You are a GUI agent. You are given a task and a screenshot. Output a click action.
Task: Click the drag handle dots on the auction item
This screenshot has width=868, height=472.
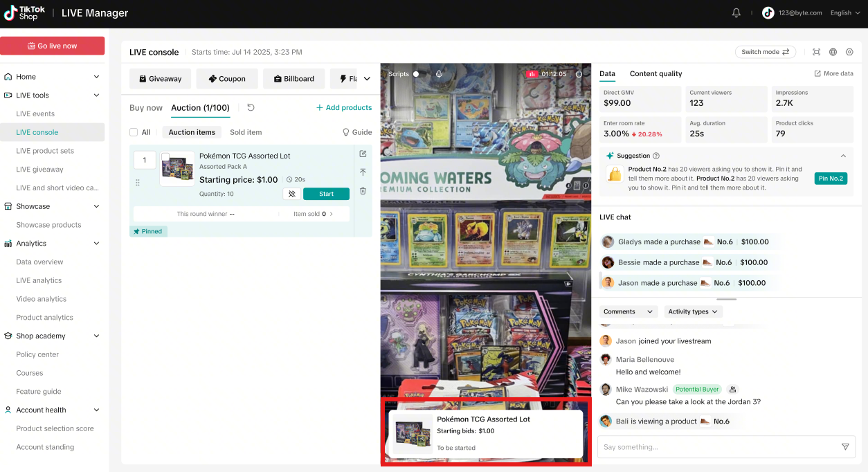point(138,183)
